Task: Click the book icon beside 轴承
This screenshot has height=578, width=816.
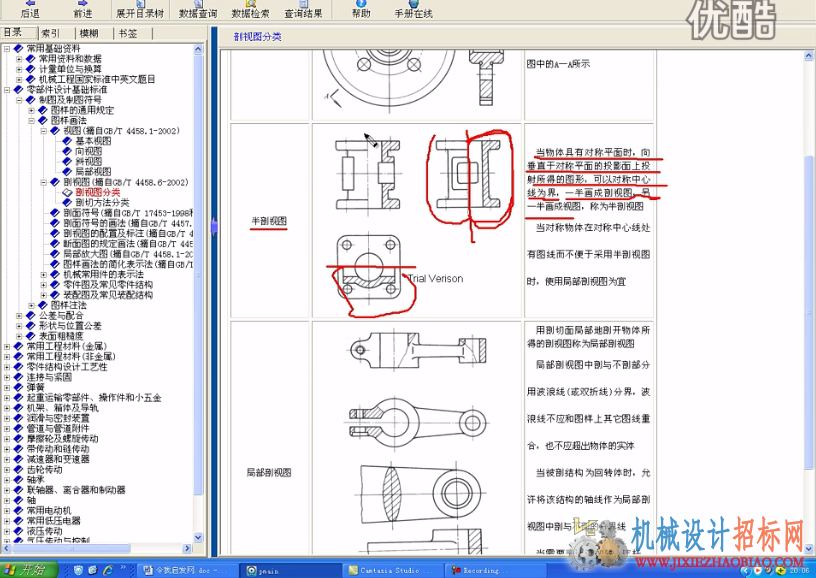Action: (x=18, y=480)
